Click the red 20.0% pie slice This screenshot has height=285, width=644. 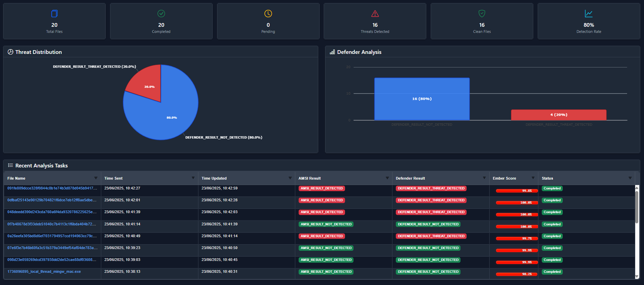coord(147,83)
